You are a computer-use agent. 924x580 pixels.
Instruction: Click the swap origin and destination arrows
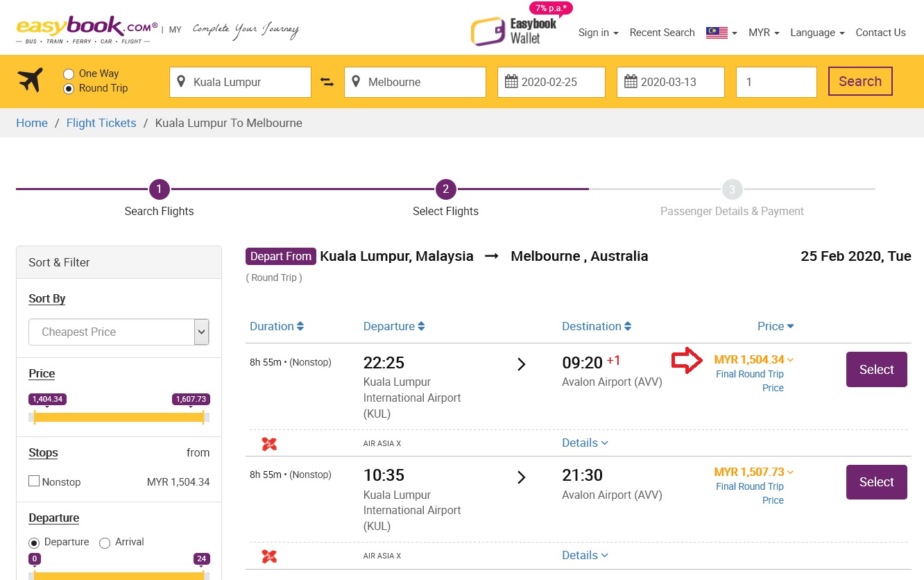(x=327, y=82)
